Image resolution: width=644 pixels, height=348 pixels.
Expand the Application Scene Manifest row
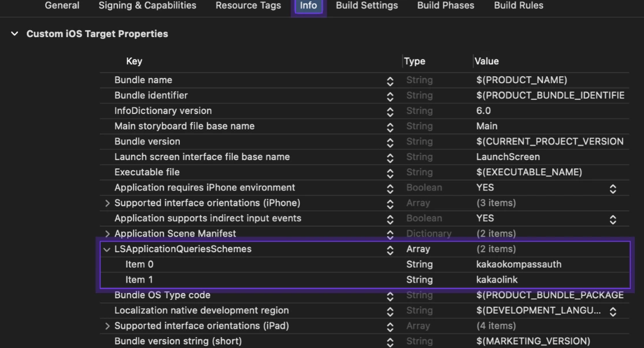pyautogui.click(x=107, y=234)
